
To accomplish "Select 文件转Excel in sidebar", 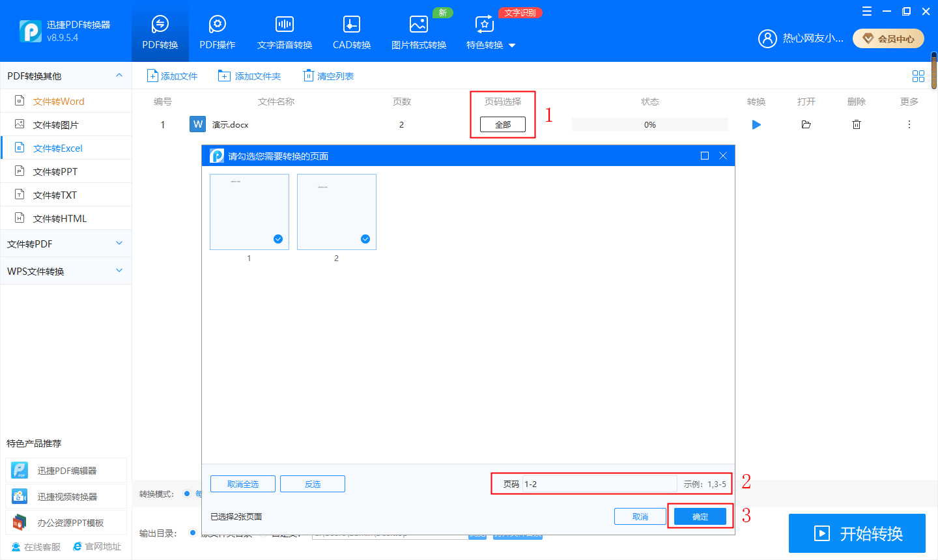I will click(66, 148).
